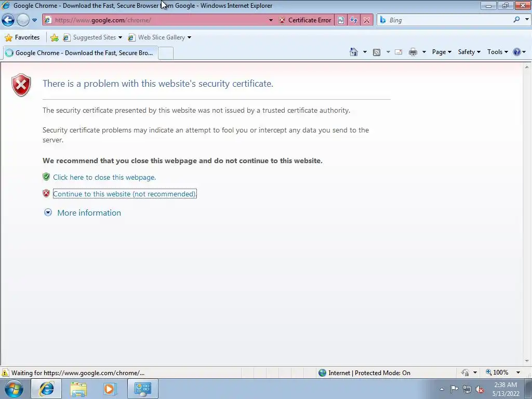Refresh the page using Refresh icon

coord(354,20)
